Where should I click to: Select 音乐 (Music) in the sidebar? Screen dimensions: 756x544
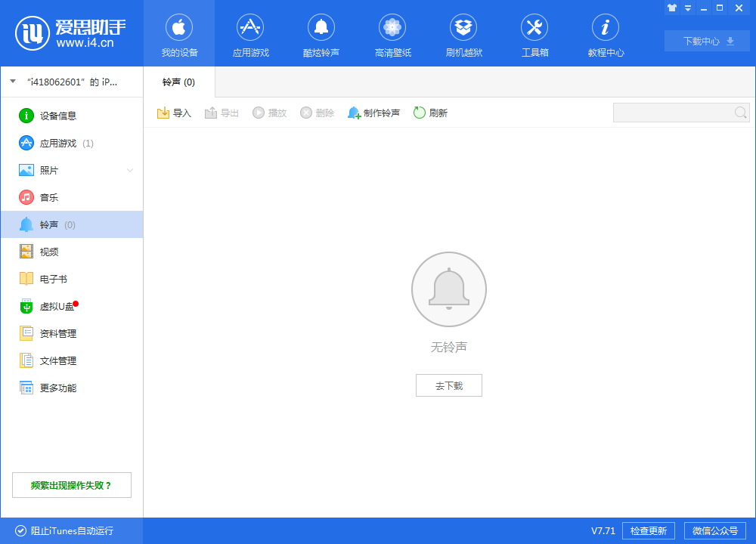47,197
